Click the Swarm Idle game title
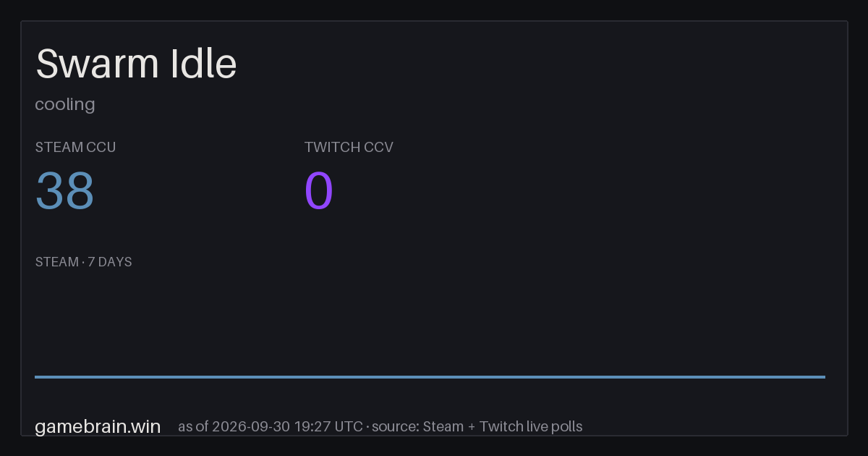868x456 pixels. 136,64
